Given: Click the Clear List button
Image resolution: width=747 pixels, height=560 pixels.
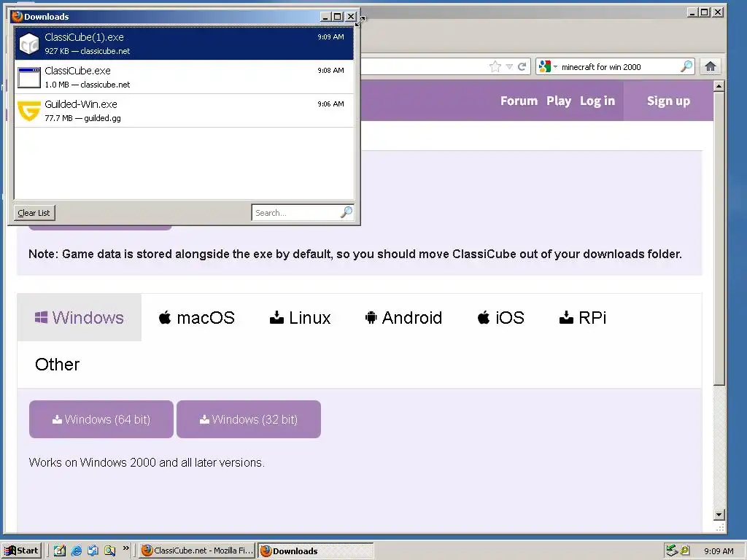Looking at the screenshot, I should (34, 213).
